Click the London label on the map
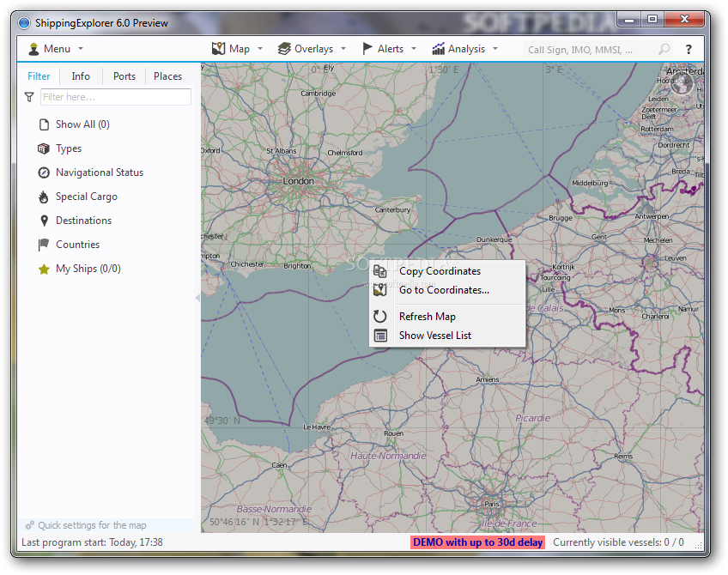The image size is (728, 575). point(298,181)
